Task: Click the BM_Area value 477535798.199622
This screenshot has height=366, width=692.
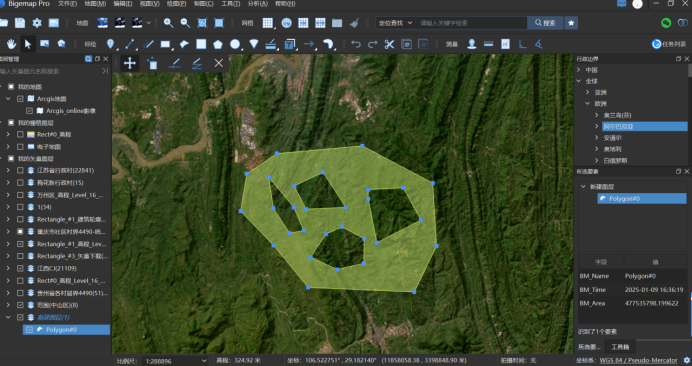Action: click(651, 303)
